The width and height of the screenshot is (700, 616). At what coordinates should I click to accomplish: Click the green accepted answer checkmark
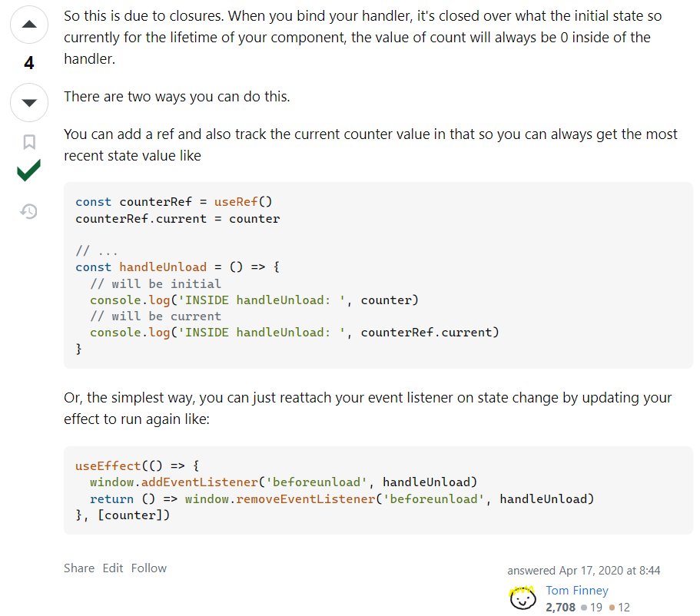tap(28, 170)
